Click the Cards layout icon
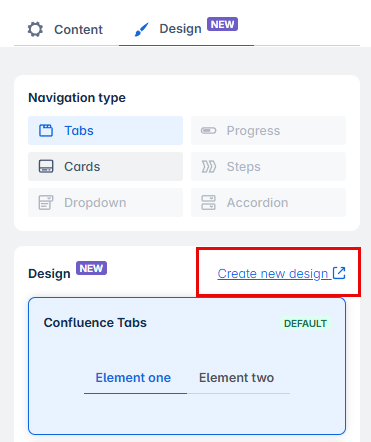This screenshot has height=442, width=371. click(46, 166)
